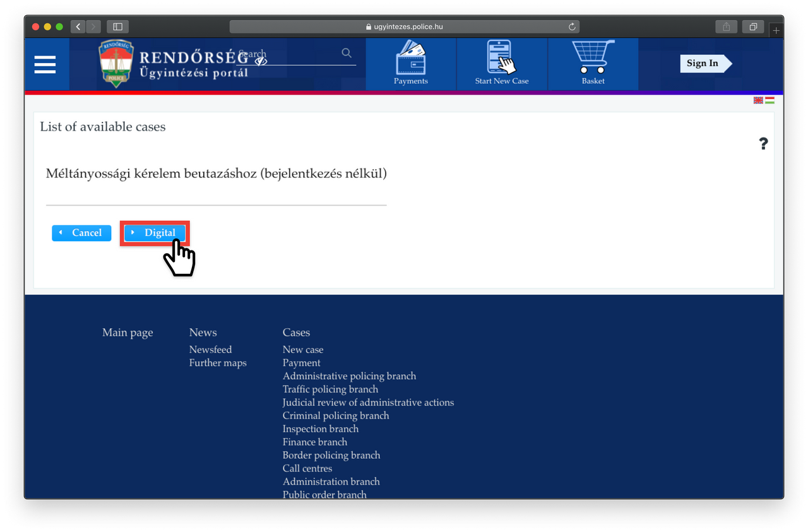Click 'Méltányossági kérelem beutazáshoz' case title
This screenshot has height=532, width=808.
pos(217,174)
